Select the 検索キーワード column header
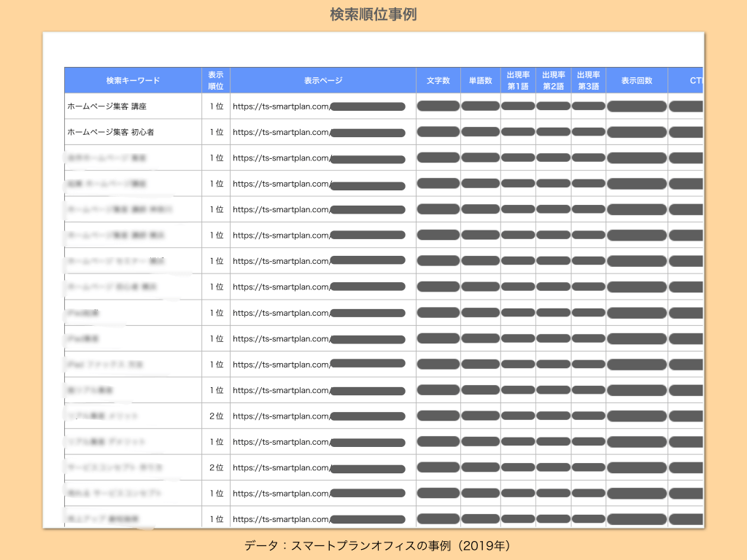Image resolution: width=747 pixels, height=560 pixels. pyautogui.click(x=133, y=80)
